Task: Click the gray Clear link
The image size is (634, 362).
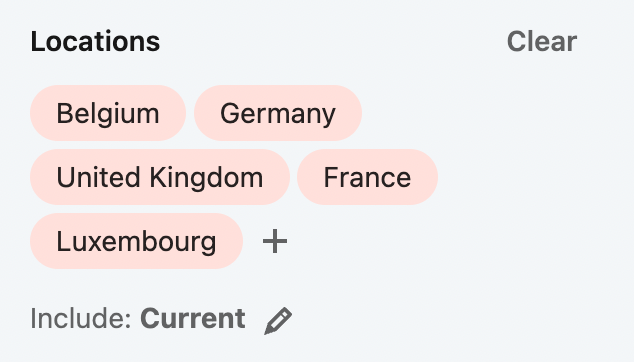Action: coord(542,41)
